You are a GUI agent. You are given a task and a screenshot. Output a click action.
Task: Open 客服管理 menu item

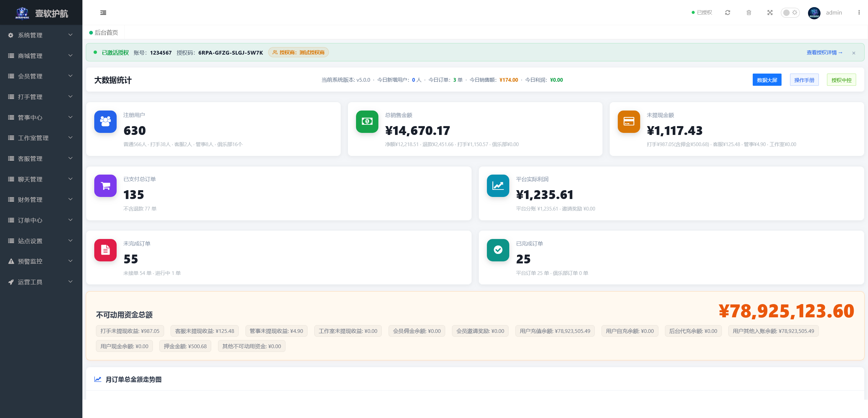41,159
